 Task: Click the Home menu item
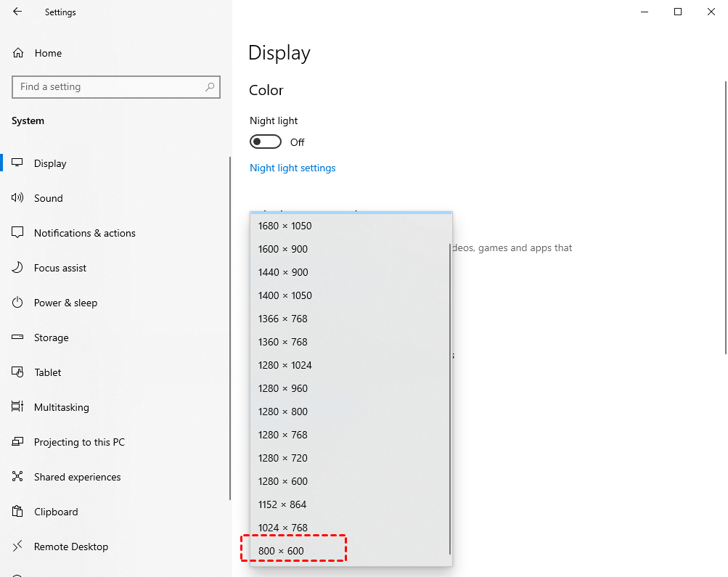pyautogui.click(x=47, y=52)
